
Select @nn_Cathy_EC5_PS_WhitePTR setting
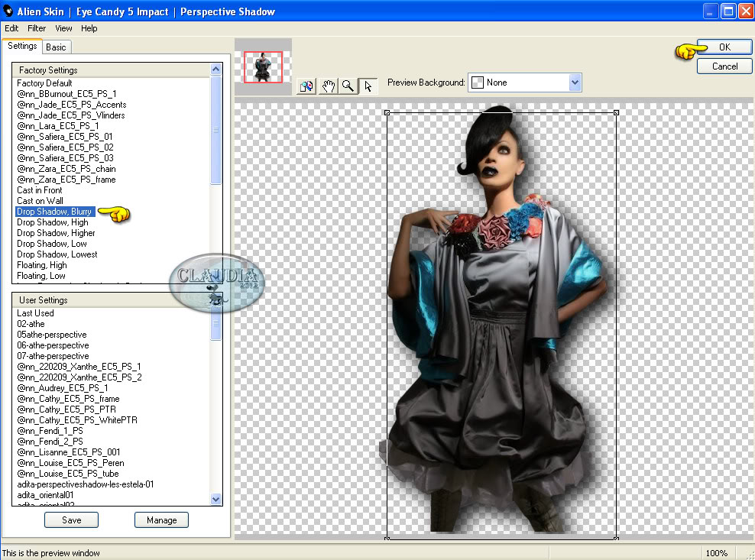77,420
